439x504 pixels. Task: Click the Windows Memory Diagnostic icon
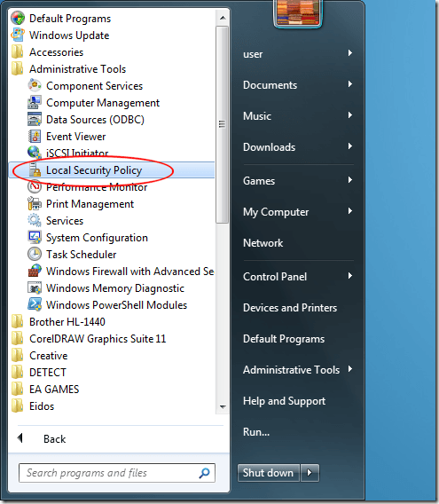35,287
